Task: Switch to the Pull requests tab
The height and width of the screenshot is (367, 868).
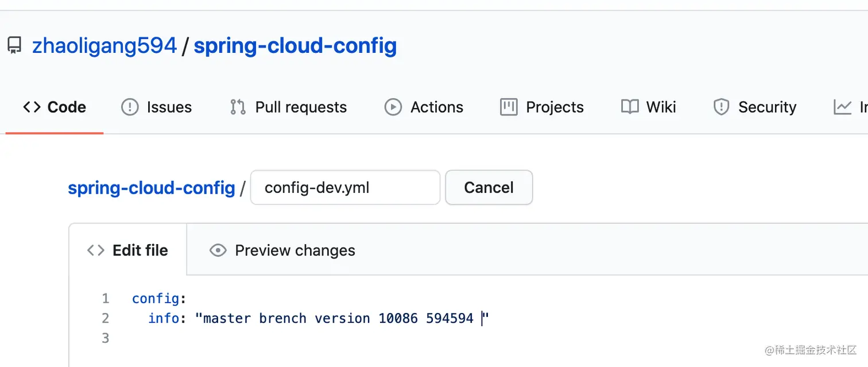Action: [288, 107]
